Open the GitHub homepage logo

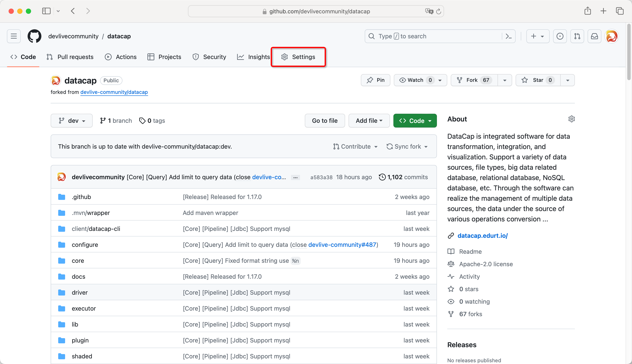point(34,36)
